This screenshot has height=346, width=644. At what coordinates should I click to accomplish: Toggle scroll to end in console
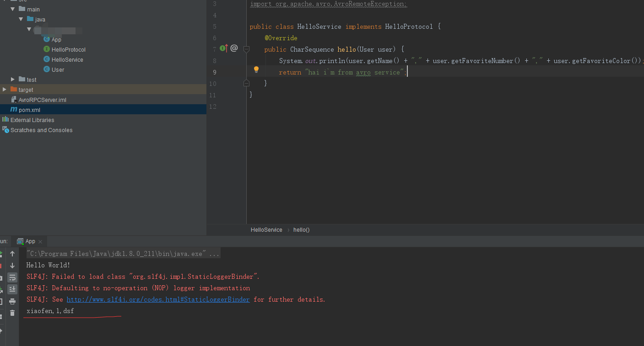(x=12, y=289)
